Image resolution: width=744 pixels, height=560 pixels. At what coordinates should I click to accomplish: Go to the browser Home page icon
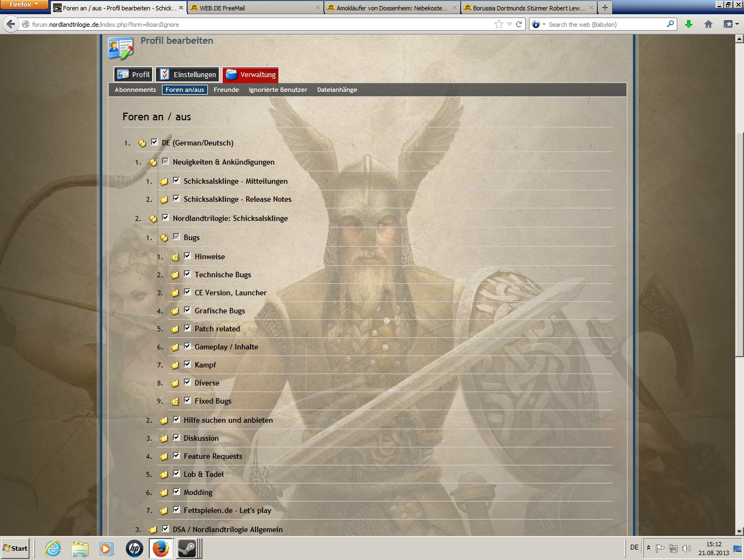tap(708, 24)
